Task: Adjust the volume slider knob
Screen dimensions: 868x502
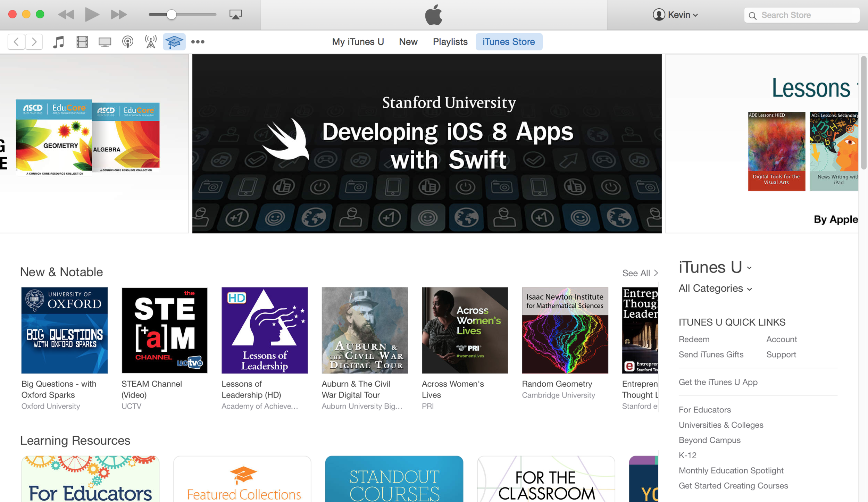Action: click(x=171, y=15)
